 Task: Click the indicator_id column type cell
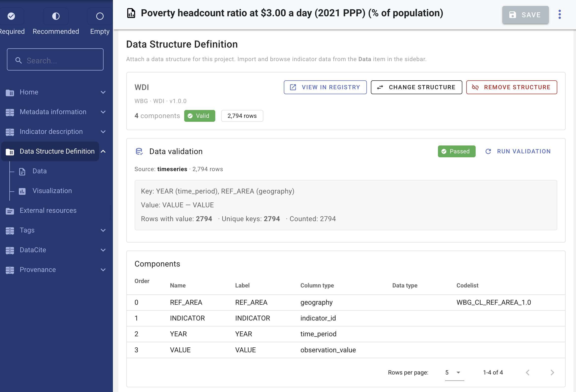point(318,318)
